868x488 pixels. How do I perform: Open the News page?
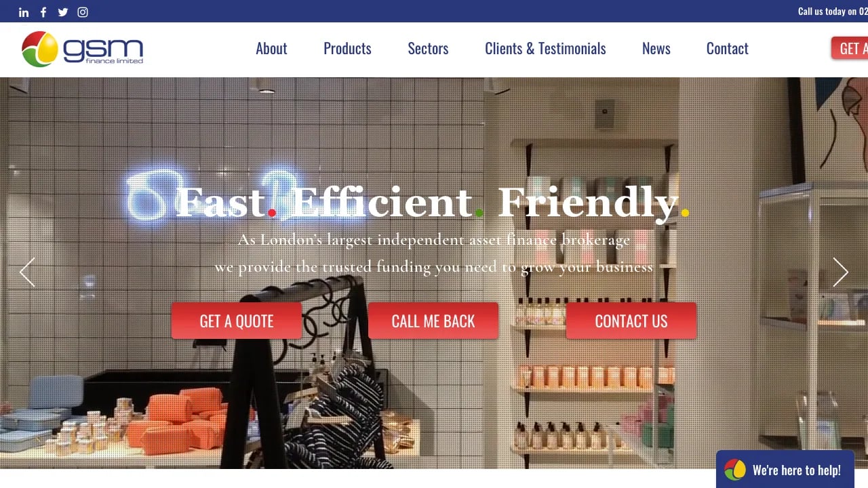(656, 49)
